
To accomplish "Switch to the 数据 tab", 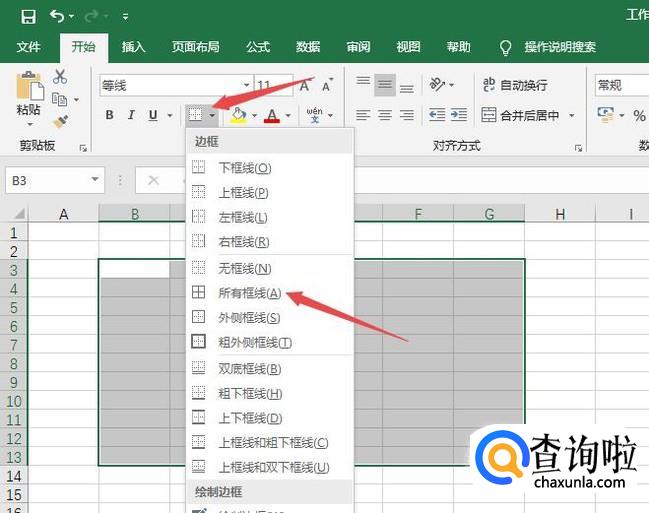I will (x=308, y=47).
